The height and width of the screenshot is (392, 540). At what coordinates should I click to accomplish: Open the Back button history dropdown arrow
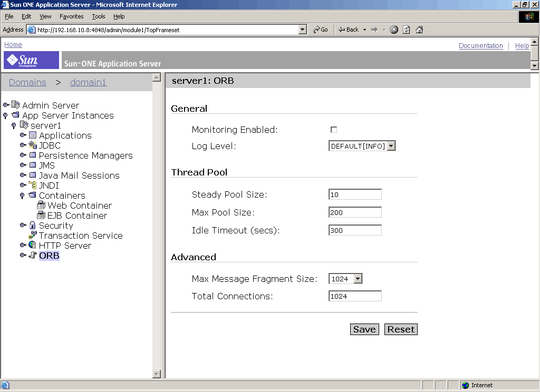364,30
